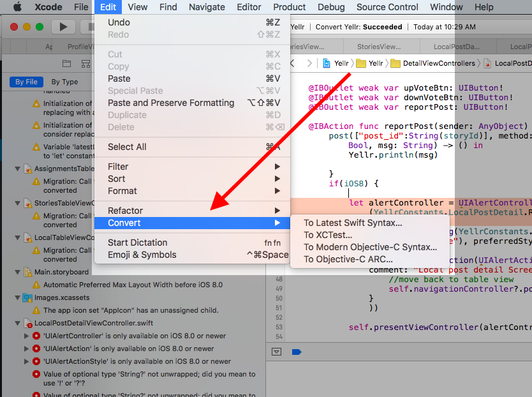Collapse the Main.storyboard issue group
Image resolution: width=532 pixels, height=397 pixels.
coord(18,272)
